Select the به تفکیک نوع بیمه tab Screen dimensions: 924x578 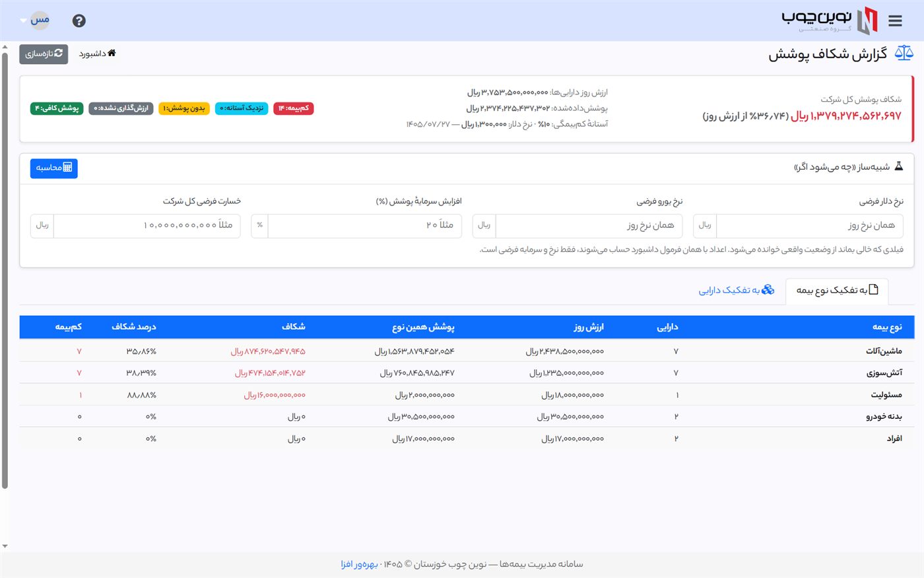pyautogui.click(x=837, y=291)
